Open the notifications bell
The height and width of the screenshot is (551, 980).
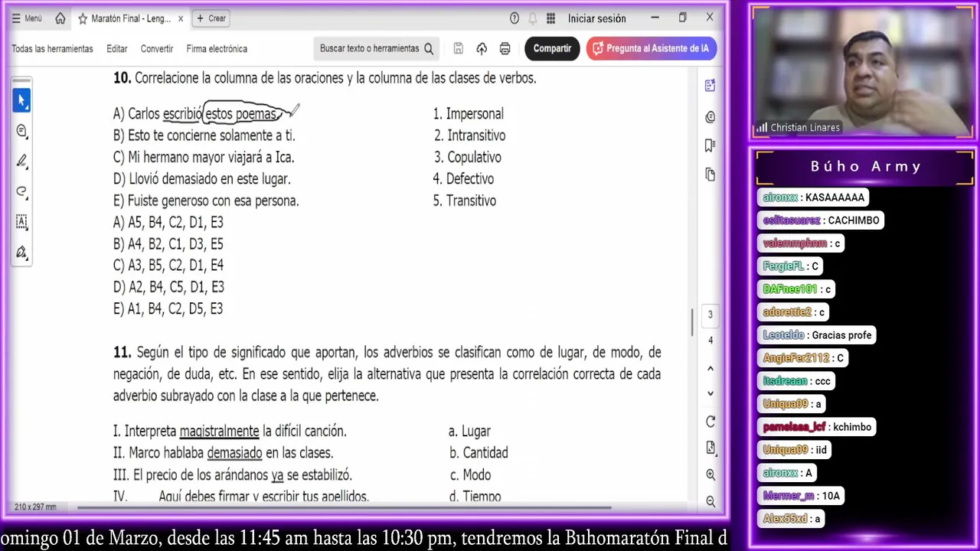click(532, 18)
